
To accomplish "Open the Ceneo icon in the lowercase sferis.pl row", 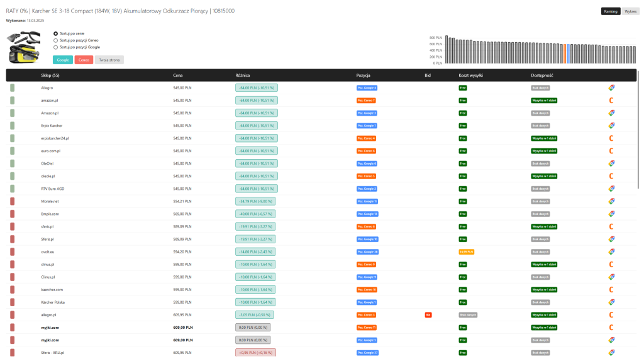I will 611,227.
